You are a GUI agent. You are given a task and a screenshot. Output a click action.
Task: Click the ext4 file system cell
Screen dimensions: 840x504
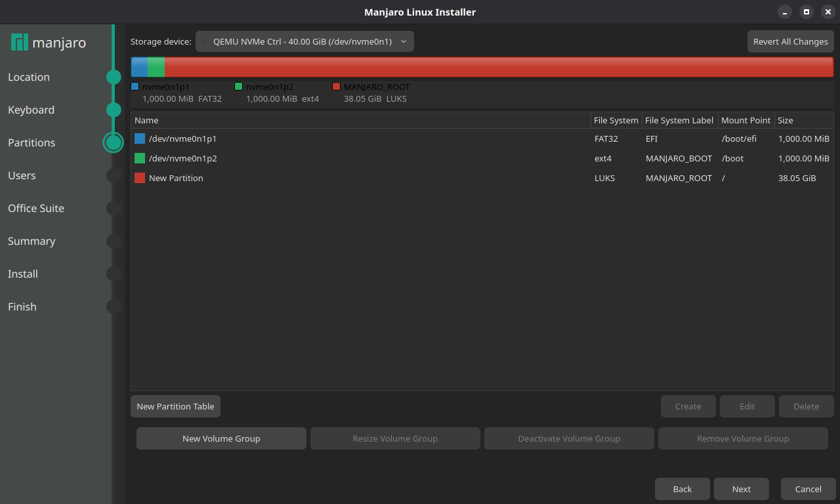pos(603,158)
